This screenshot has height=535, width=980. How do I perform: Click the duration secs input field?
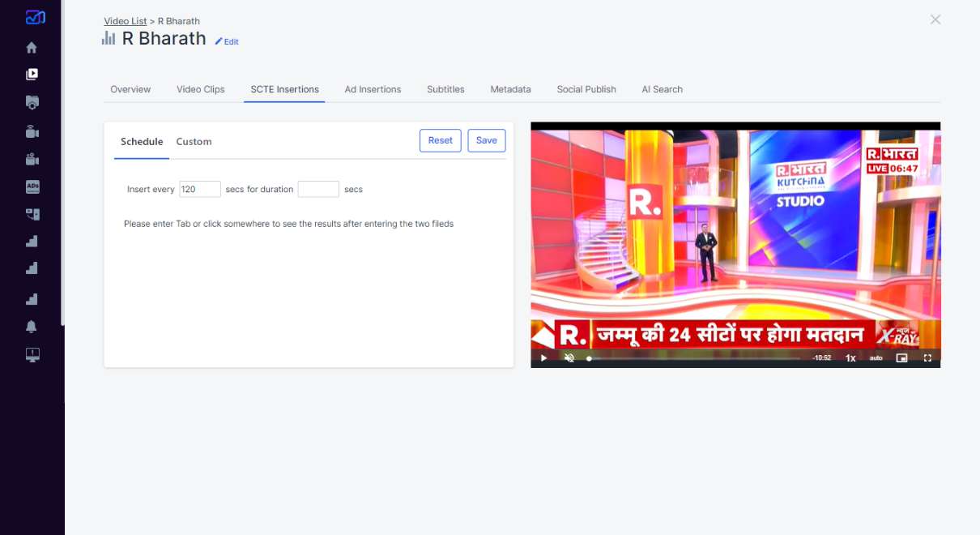pyautogui.click(x=317, y=189)
